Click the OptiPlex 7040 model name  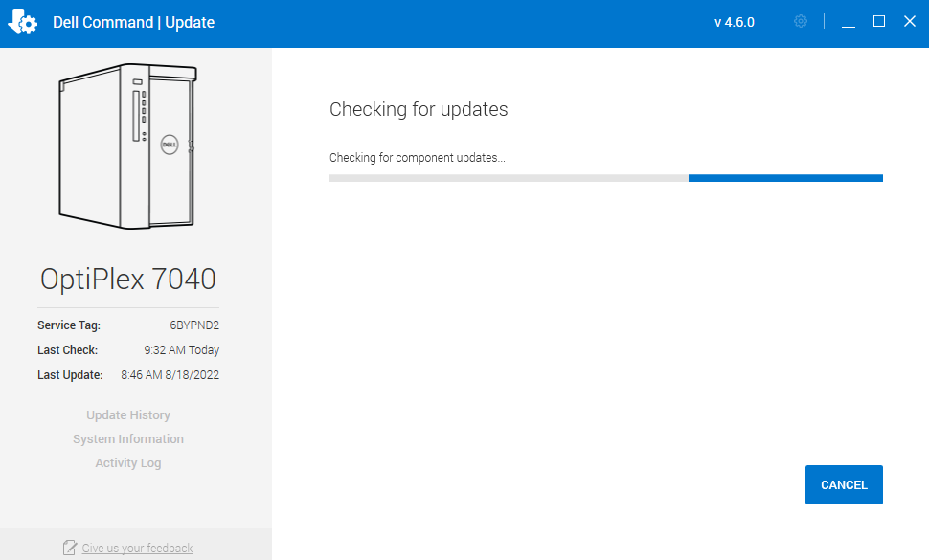(x=128, y=279)
